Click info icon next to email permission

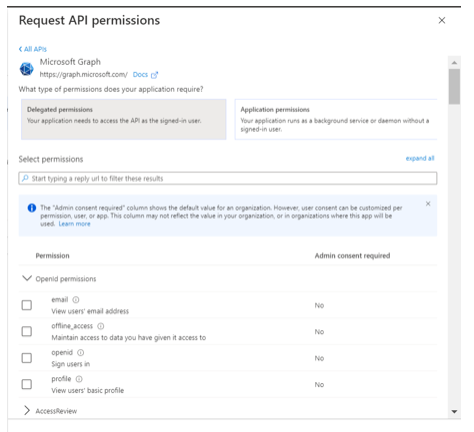[x=76, y=300]
